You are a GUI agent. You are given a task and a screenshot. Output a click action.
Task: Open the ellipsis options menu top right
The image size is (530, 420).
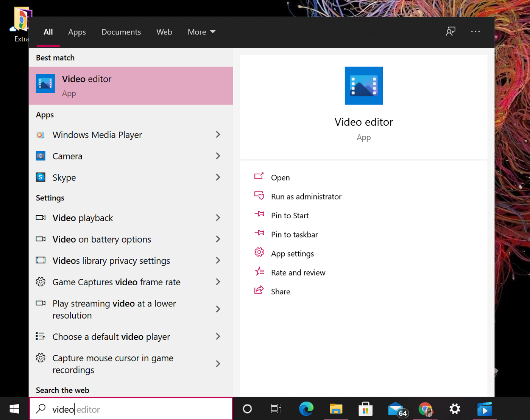(475, 32)
